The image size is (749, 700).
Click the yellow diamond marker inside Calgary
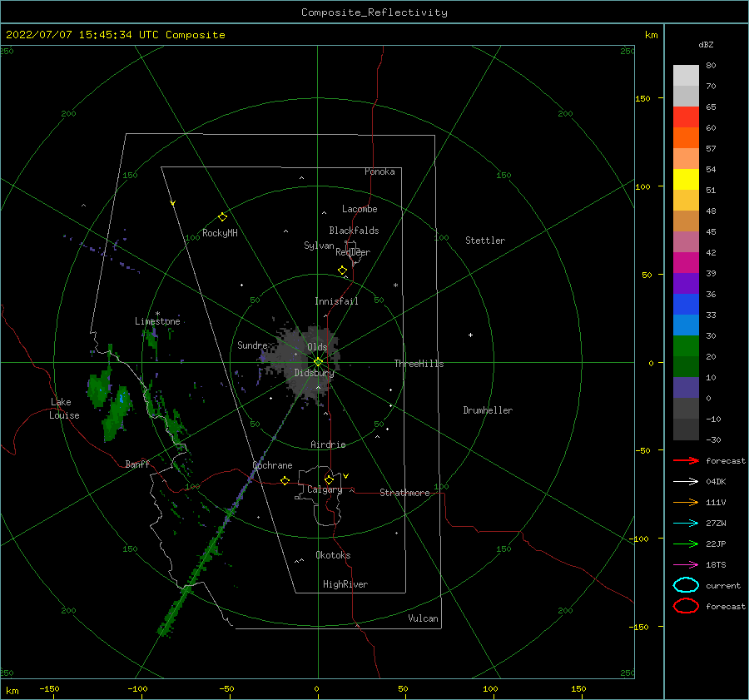pyautogui.click(x=329, y=479)
